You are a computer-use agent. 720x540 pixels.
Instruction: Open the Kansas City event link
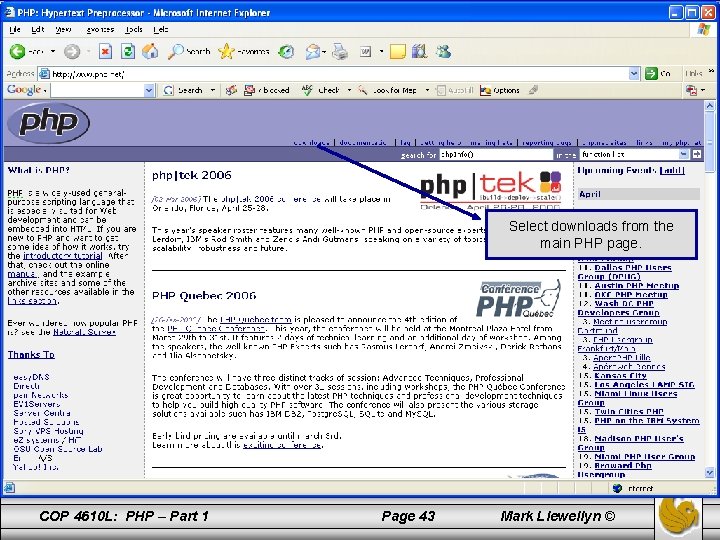coord(620,376)
